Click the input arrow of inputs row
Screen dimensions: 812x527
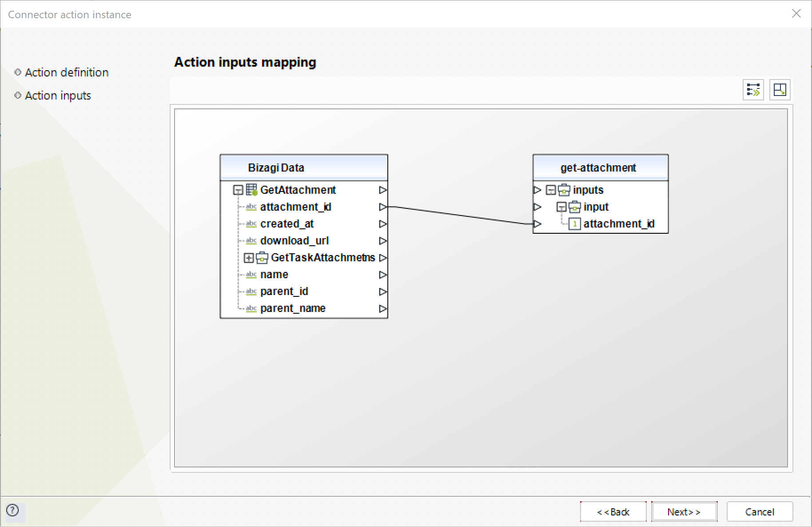[537, 190]
